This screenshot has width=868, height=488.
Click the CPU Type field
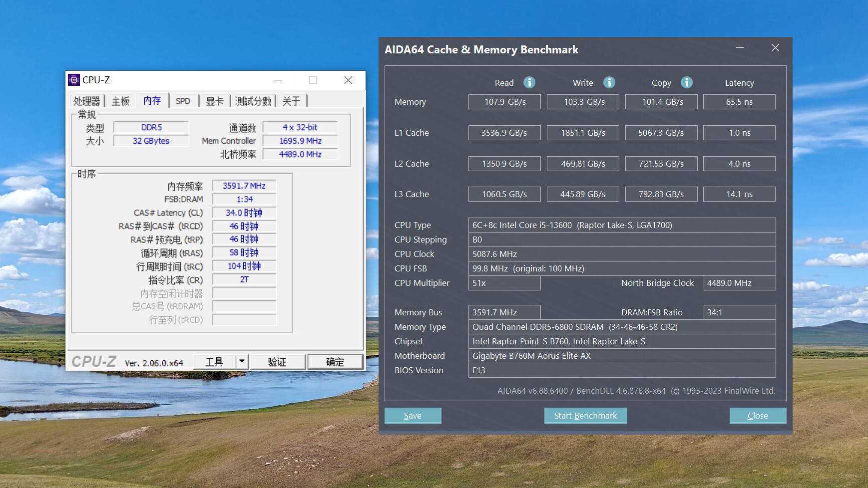click(x=621, y=225)
